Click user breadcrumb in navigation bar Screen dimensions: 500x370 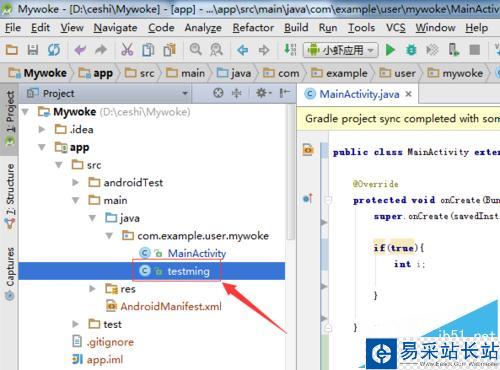click(x=397, y=73)
